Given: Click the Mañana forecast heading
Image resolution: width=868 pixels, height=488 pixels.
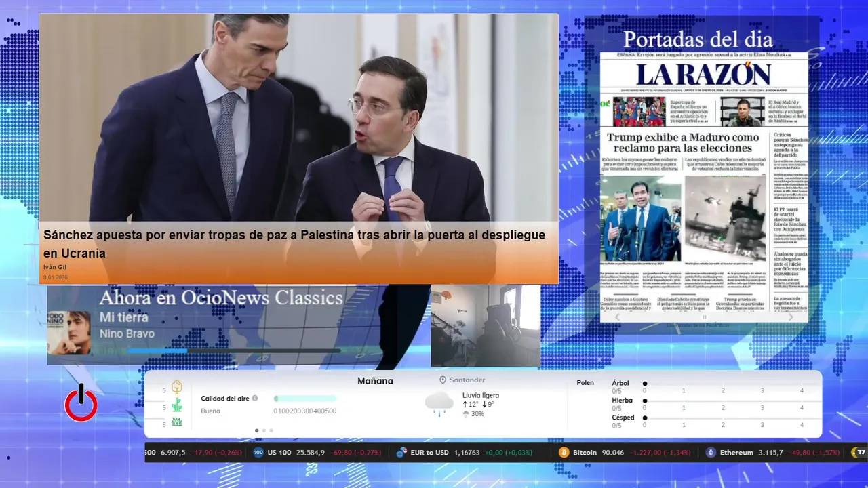Looking at the screenshot, I should pos(375,381).
